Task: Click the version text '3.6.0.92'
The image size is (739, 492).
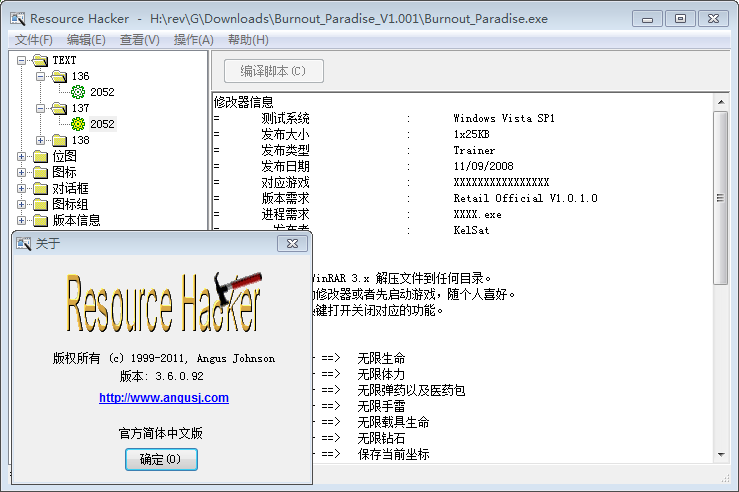Action: [x=180, y=377]
